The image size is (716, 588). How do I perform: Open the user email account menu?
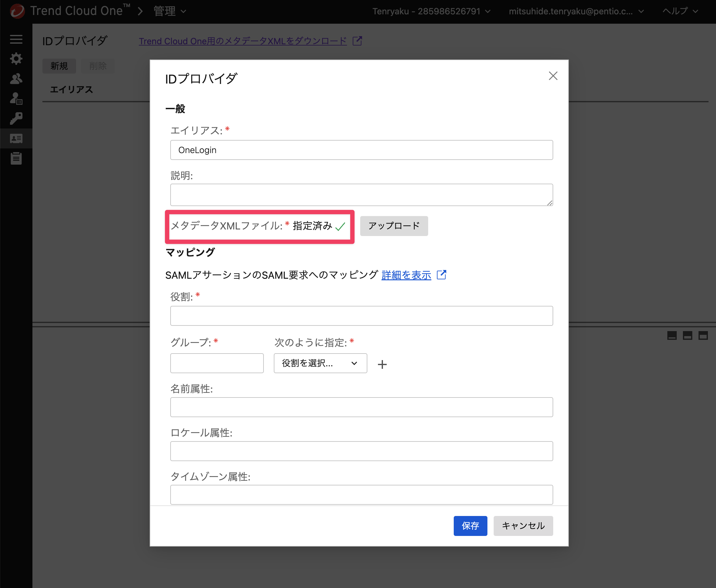click(x=576, y=11)
